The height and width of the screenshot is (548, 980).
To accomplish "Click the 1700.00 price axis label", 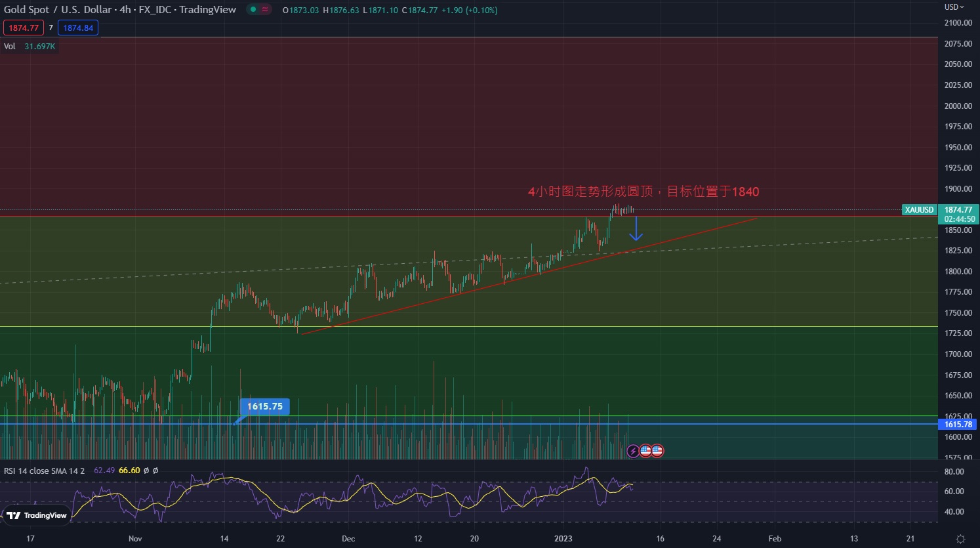I will click(x=958, y=354).
